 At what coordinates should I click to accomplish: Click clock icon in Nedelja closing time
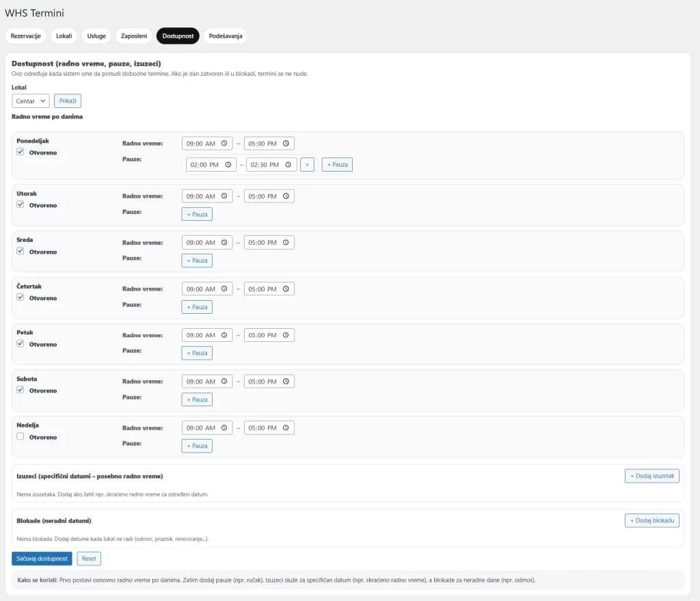[286, 428]
